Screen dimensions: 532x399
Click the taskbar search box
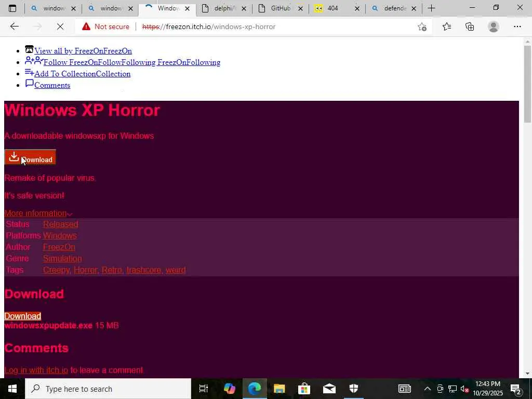(108, 389)
